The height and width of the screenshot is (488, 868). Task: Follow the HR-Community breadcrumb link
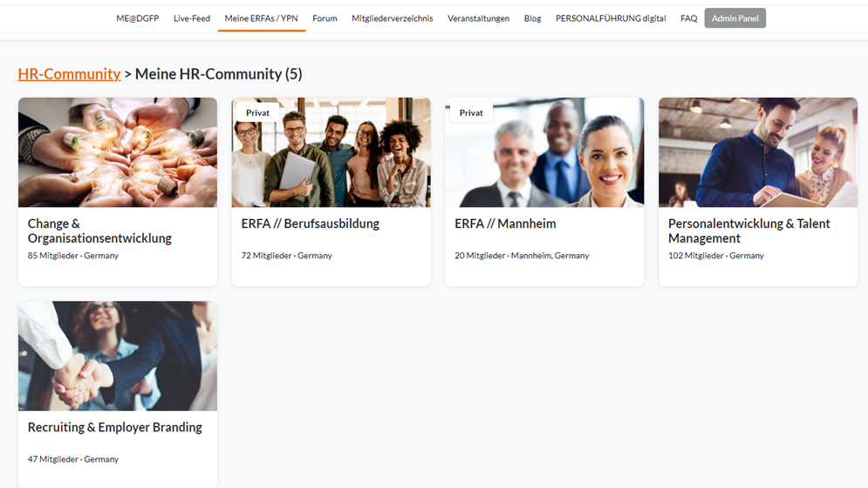click(69, 73)
